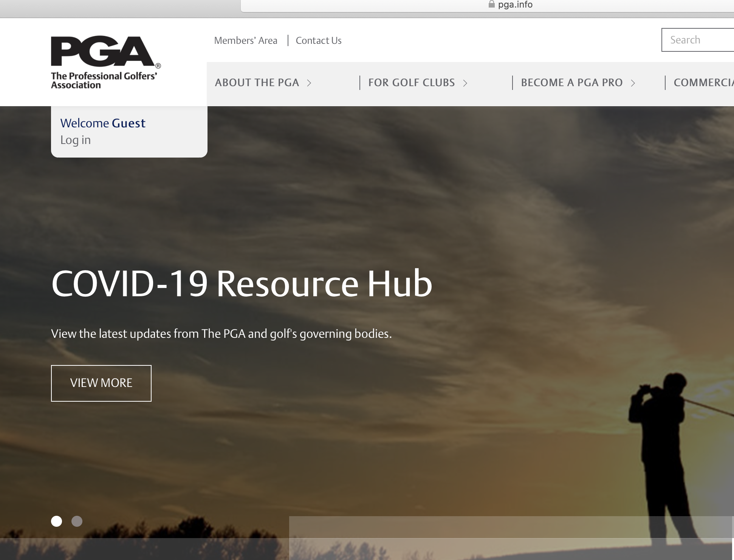Expand chevron beside ABOUT THE PGA
The image size is (734, 560).
(309, 83)
